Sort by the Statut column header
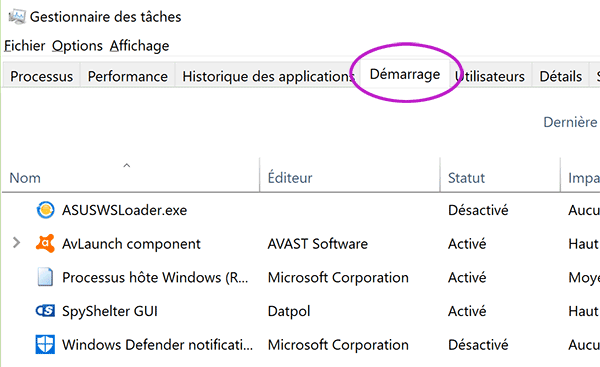600x367 pixels. [500, 175]
